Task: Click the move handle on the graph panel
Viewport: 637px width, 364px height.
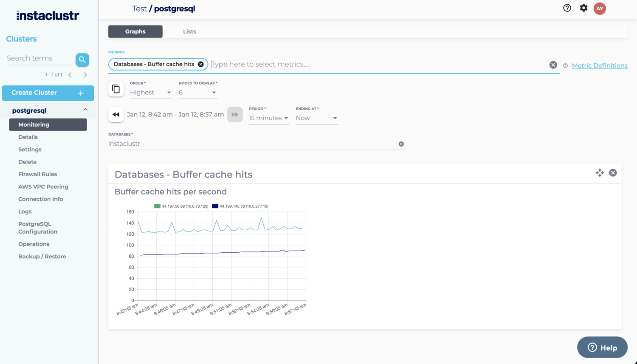Action: [600, 173]
